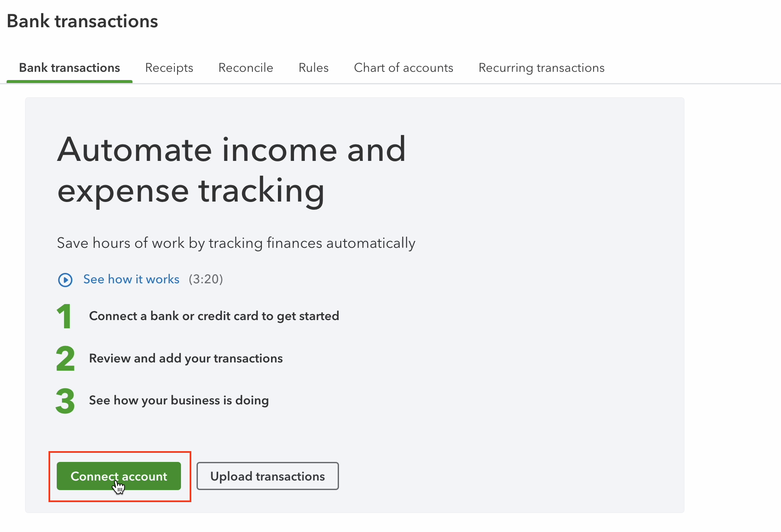Click the Upload transactions button
This screenshot has width=781, height=532.
(268, 476)
